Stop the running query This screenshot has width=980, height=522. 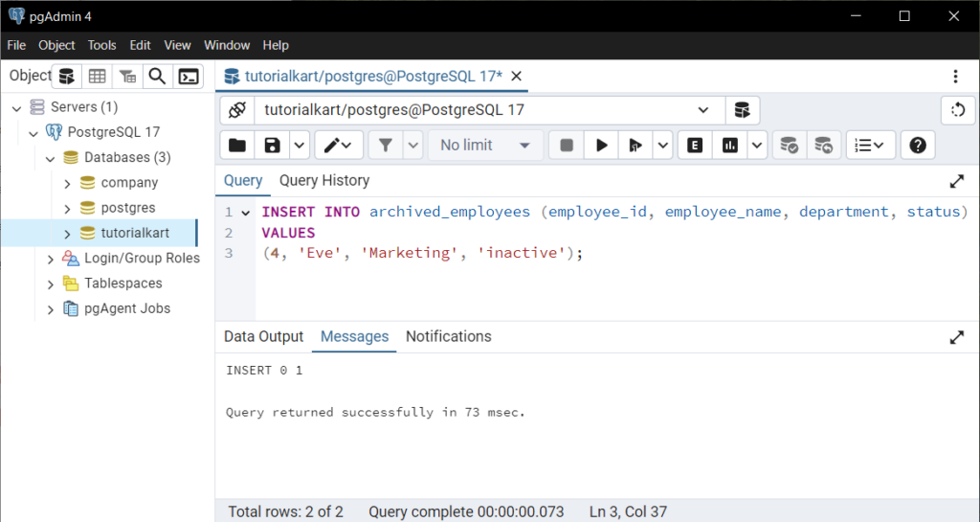tap(567, 146)
